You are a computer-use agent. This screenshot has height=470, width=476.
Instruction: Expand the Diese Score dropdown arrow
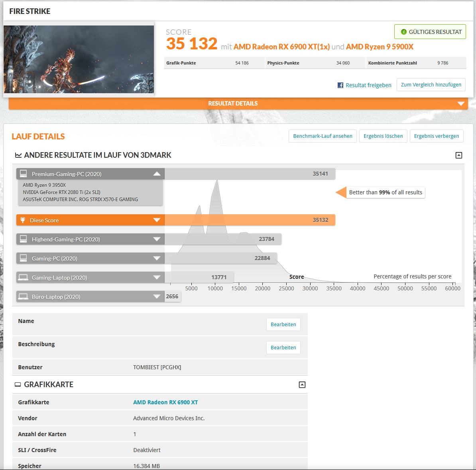(157, 220)
